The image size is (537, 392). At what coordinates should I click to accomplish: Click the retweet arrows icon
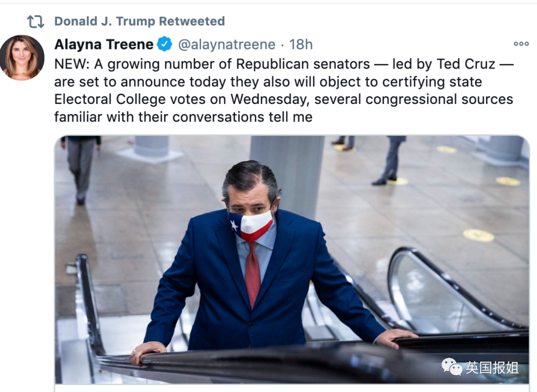tap(35, 21)
